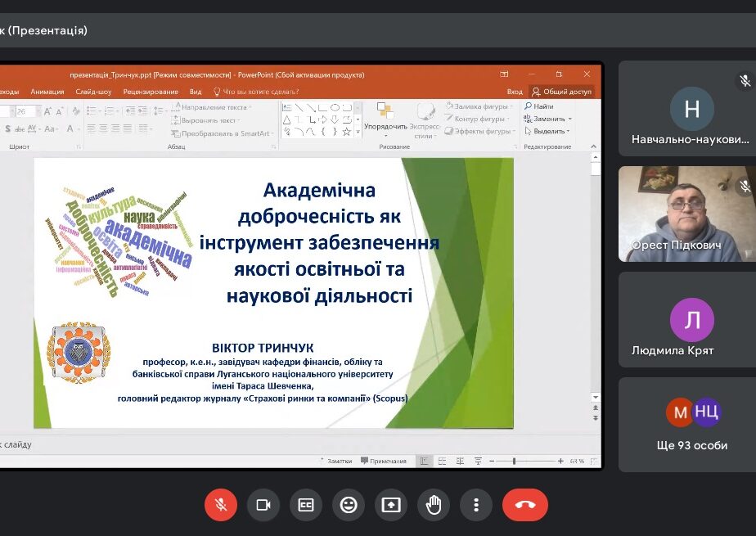
Task: Leave the call with the red hang-up button
Action: pos(525,505)
